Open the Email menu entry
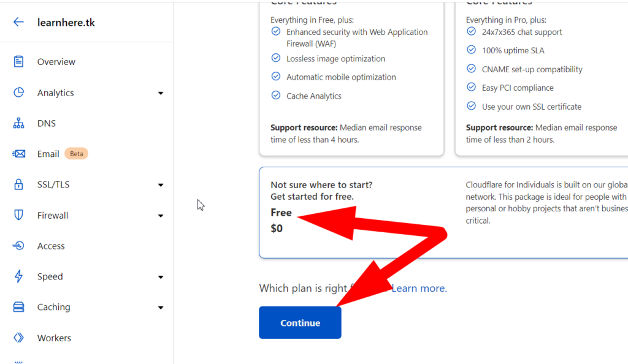This screenshot has width=628, height=364. click(x=48, y=154)
